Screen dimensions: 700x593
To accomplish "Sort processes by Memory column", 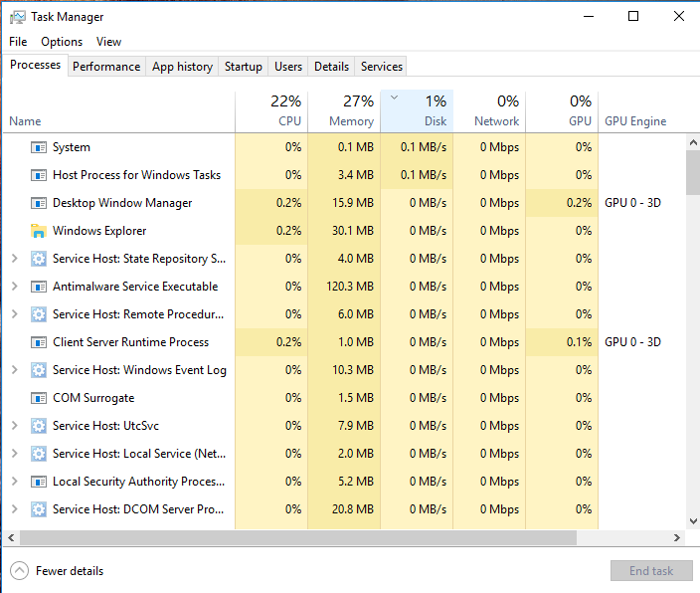I will (x=344, y=110).
